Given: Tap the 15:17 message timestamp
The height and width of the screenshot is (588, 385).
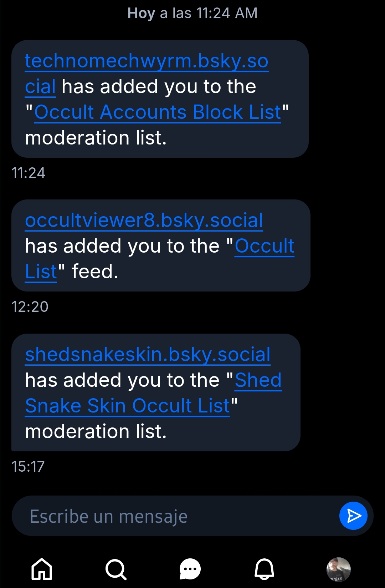Looking at the screenshot, I should [x=28, y=467].
